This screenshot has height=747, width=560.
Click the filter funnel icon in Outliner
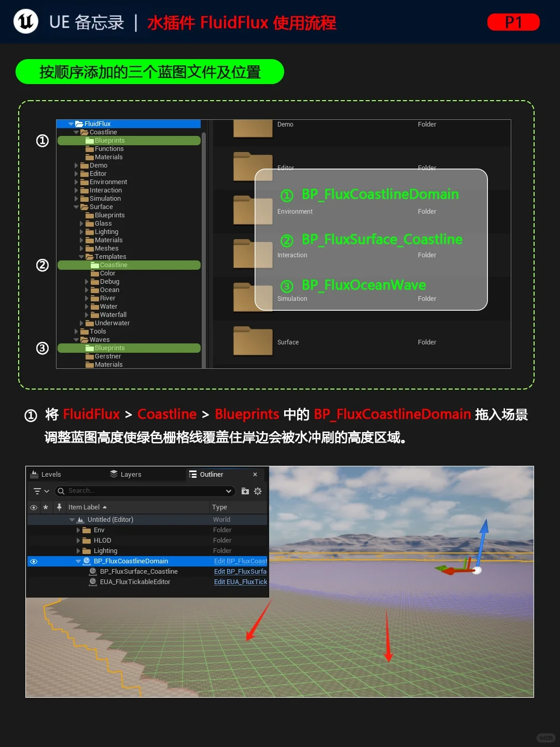tap(37, 491)
